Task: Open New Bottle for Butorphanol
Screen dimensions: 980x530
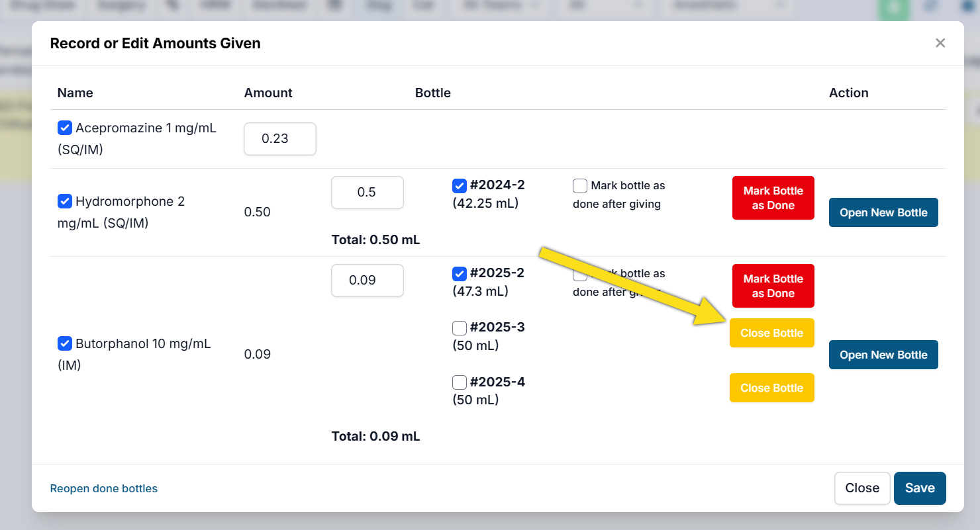Action: pos(883,355)
